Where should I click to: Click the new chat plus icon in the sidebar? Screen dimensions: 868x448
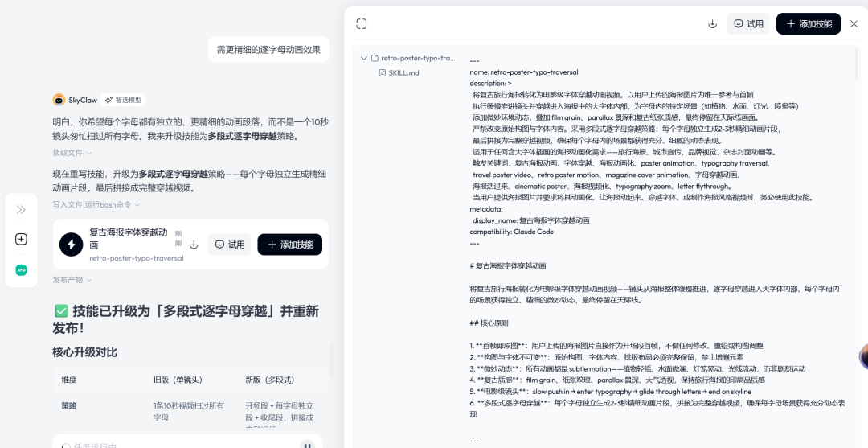point(21,239)
